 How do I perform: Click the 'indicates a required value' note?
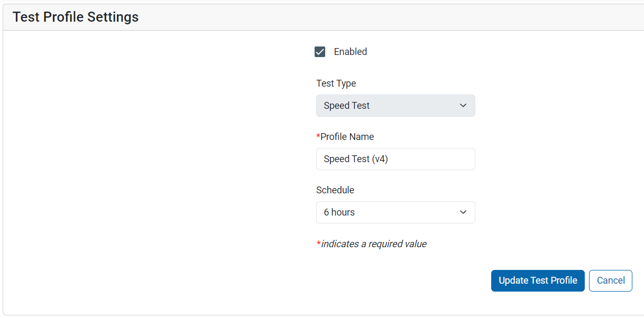372,244
